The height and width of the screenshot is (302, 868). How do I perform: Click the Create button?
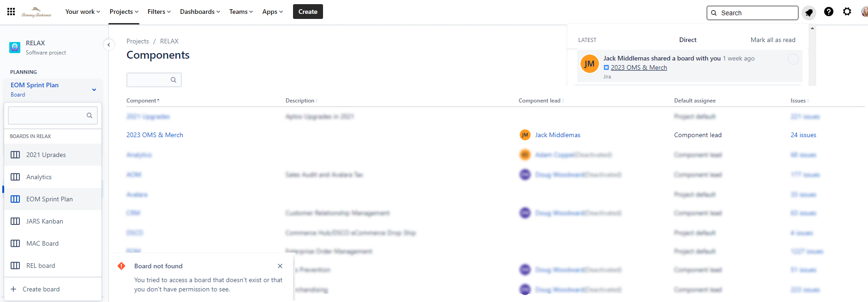(x=308, y=12)
